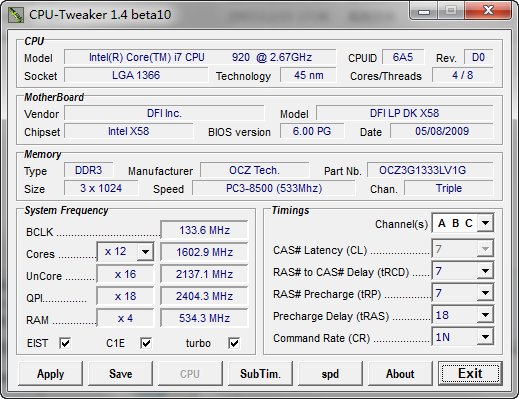Viewport: 519px width, 399px height.
Task: Click the CPUID value 6A5
Action: coord(403,57)
